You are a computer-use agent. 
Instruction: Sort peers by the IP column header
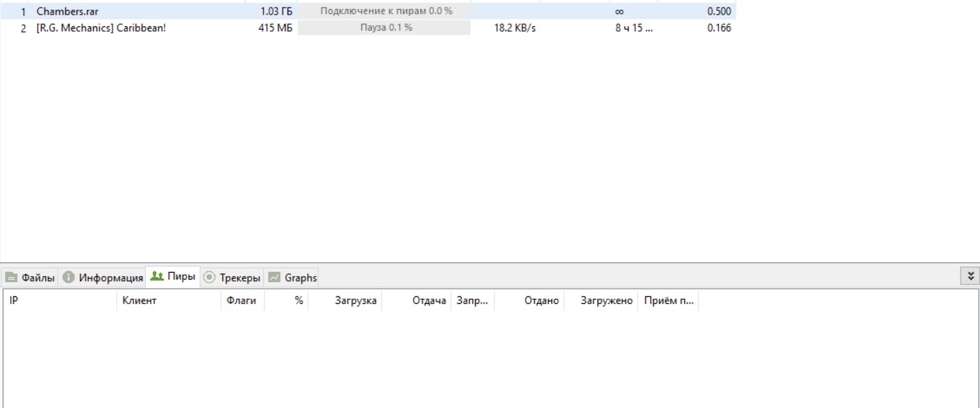pos(61,300)
